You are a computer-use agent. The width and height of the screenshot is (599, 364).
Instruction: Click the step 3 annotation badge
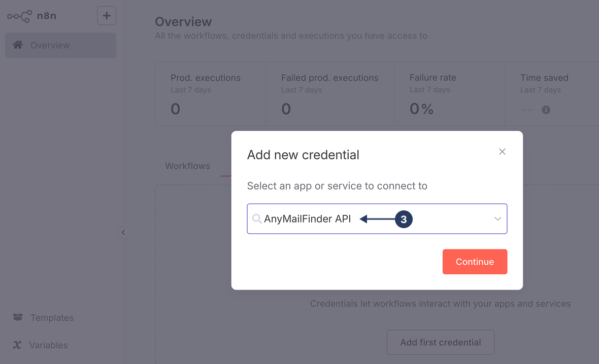pos(404,219)
